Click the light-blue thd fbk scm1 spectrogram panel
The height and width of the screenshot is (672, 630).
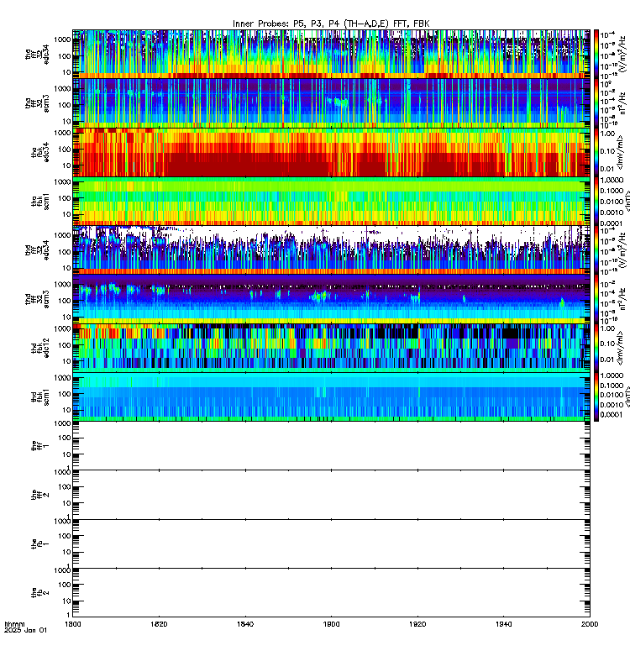(x=331, y=396)
